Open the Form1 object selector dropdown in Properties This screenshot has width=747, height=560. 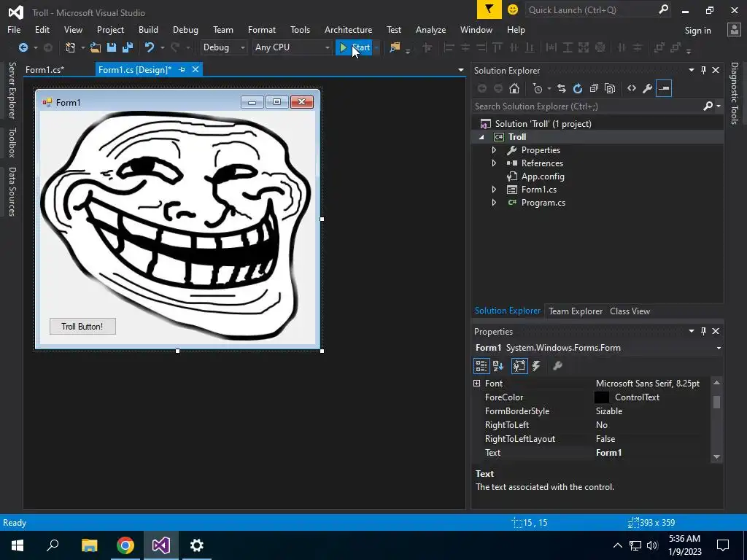(x=719, y=348)
